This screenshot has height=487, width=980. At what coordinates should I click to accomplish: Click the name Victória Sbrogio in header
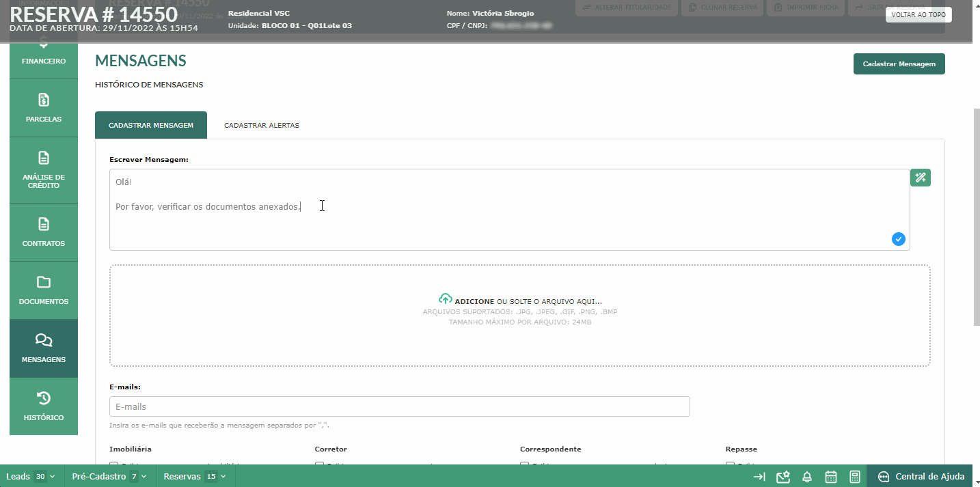503,13
